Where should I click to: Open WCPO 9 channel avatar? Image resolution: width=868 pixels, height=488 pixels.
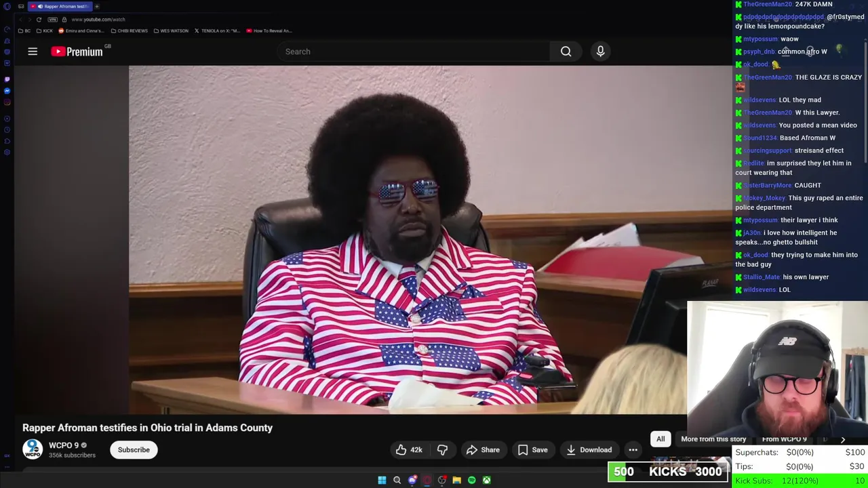pos(33,449)
